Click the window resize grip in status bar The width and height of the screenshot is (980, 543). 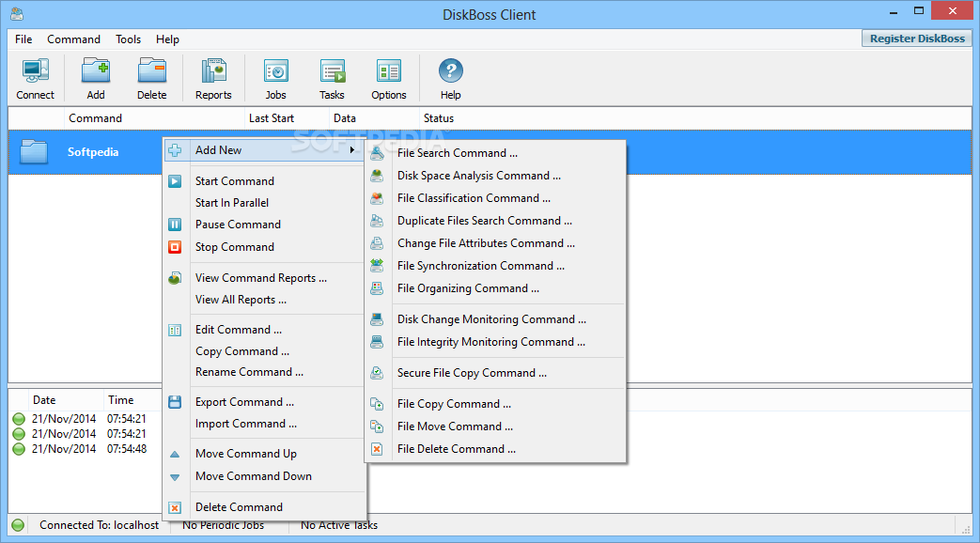966,529
